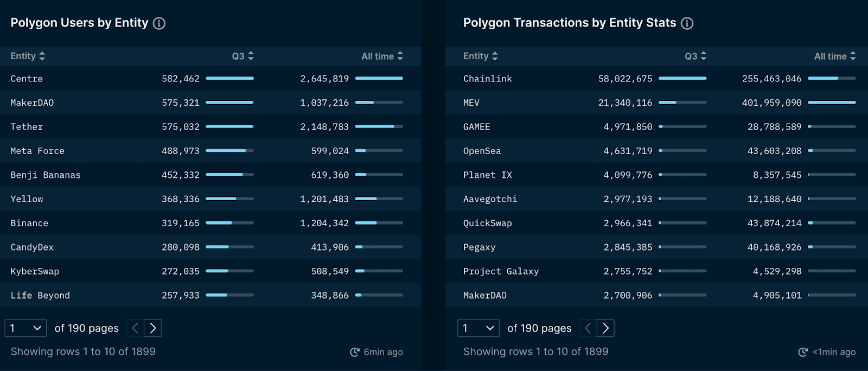This screenshot has width=868, height=371.
Task: Click Chainlink Q3 progress bar
Action: tap(682, 78)
